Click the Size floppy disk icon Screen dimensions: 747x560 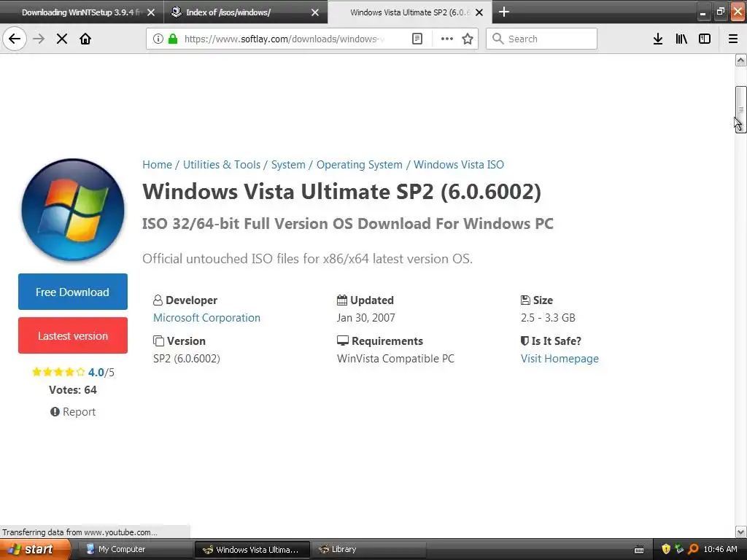point(525,300)
